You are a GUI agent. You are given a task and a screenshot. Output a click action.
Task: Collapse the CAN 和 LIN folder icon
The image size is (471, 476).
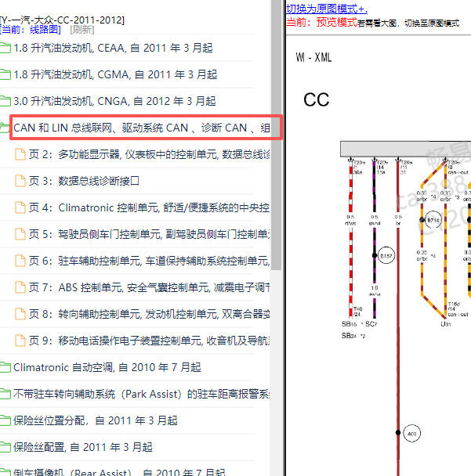(x=5, y=128)
